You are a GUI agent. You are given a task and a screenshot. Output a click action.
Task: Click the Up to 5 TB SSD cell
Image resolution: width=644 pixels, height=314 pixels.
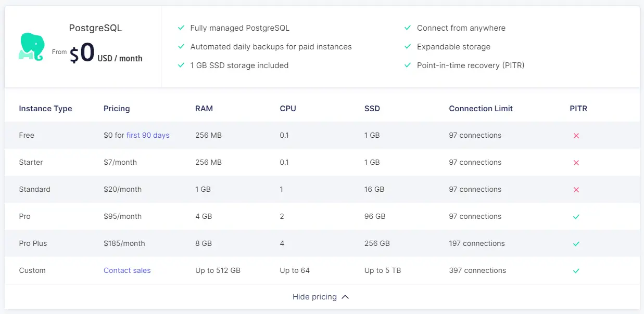point(383,270)
